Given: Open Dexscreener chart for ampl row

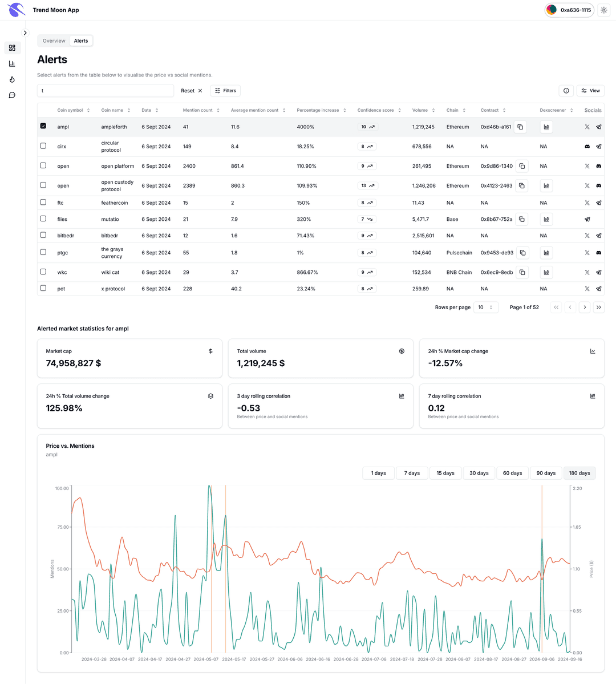Looking at the screenshot, I should point(546,127).
